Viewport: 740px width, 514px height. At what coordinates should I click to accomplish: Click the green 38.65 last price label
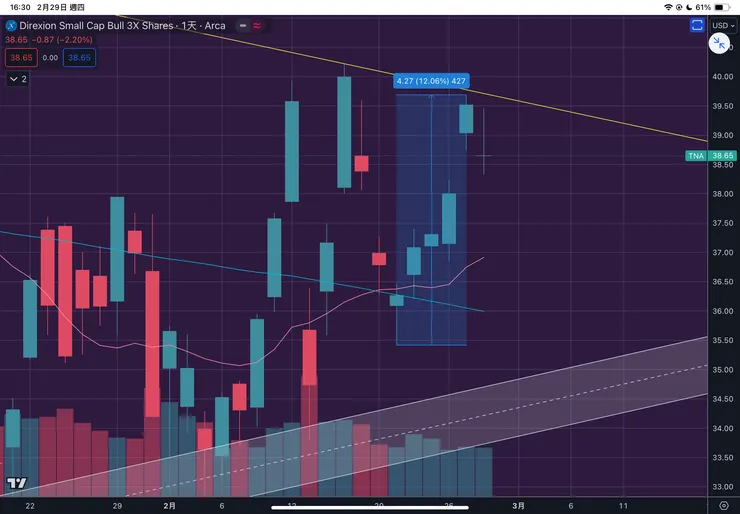pos(723,156)
